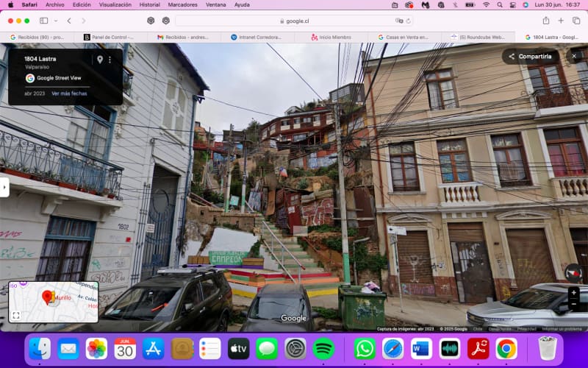Open the Safari share sheet icon
588x368 pixels.
(x=546, y=21)
